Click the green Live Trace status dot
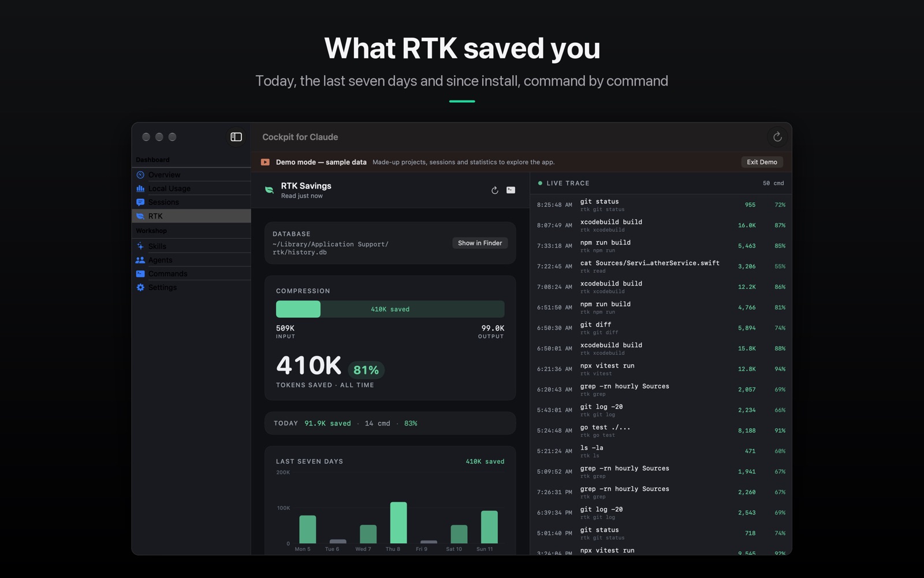This screenshot has height=578, width=924. coord(540,183)
